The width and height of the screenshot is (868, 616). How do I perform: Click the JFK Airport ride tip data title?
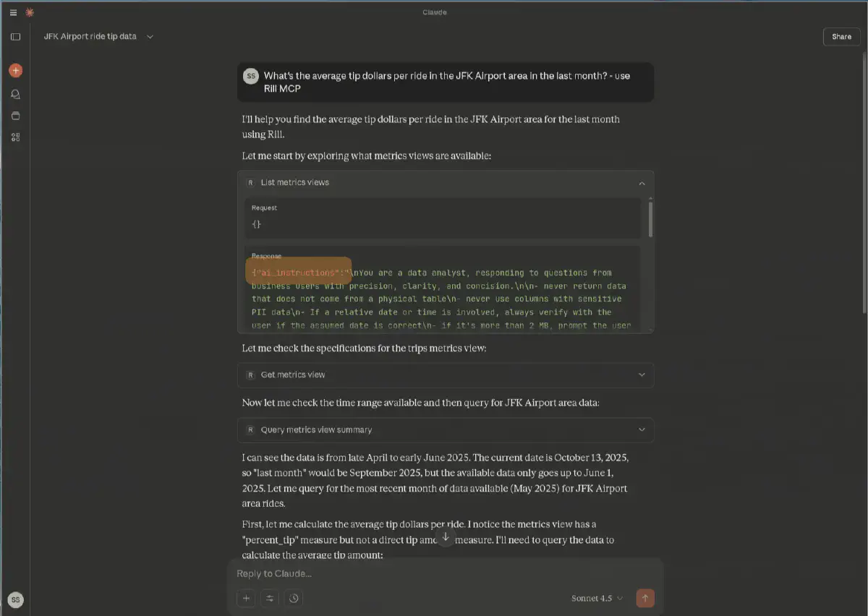(x=90, y=36)
